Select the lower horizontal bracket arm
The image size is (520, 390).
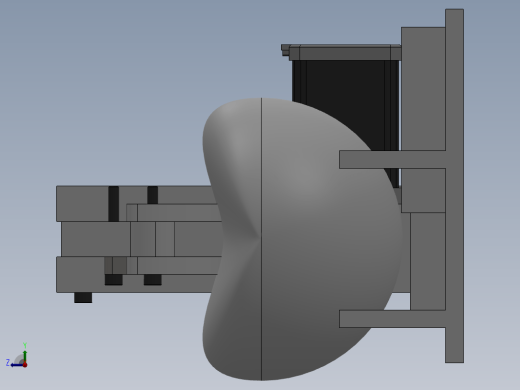pyautogui.click(x=392, y=319)
